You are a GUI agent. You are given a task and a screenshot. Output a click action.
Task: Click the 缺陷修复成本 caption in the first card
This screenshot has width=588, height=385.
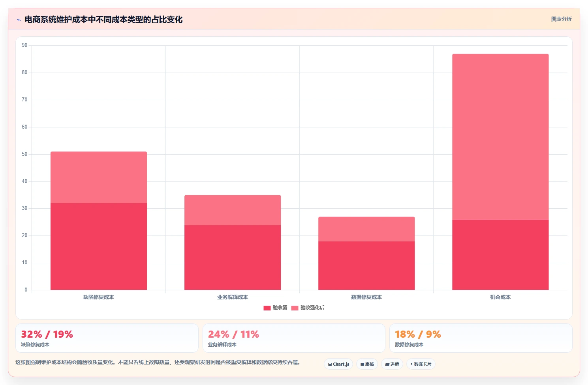[35, 345]
